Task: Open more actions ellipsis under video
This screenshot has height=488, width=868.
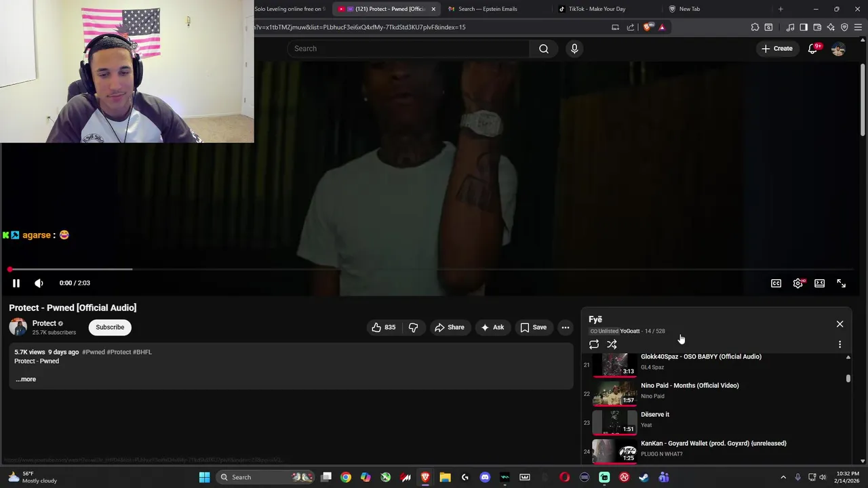Action: coord(566,327)
